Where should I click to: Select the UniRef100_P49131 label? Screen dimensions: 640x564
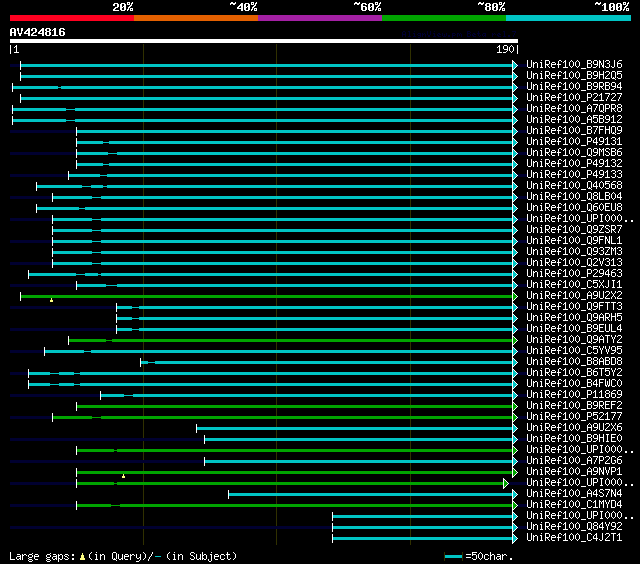tap(574, 142)
